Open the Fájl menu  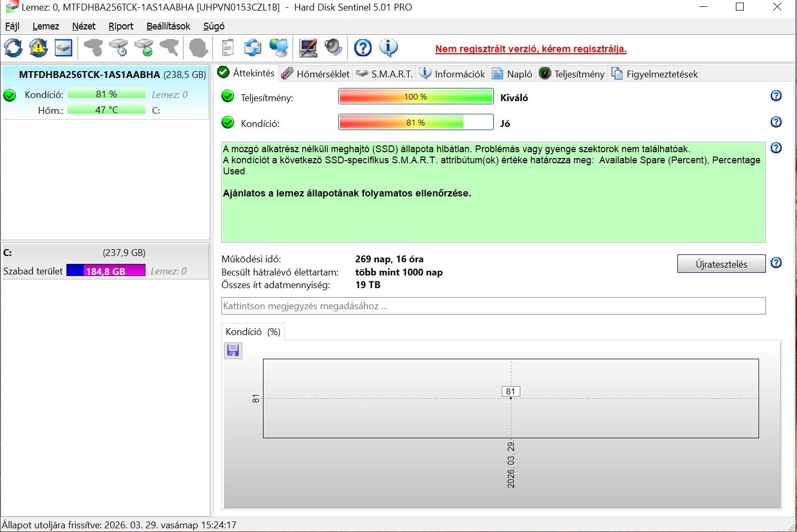(12, 26)
